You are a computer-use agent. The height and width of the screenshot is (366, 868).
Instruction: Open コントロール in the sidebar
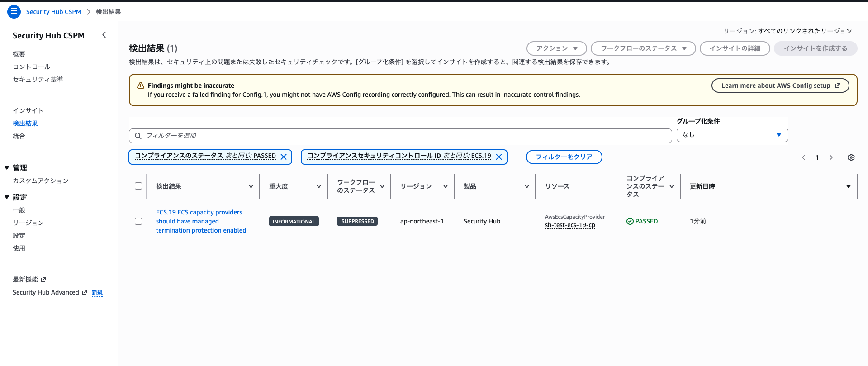click(x=32, y=67)
